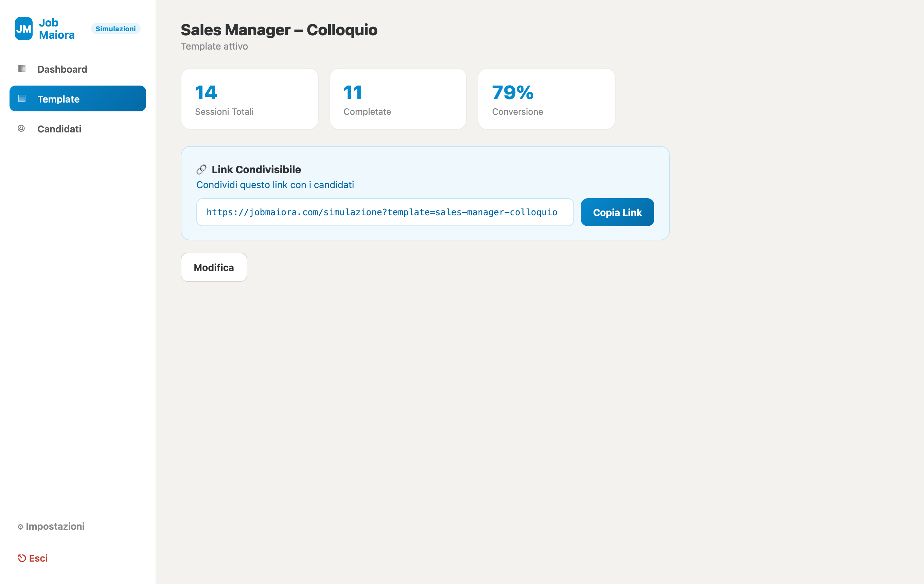Click the Esci logout icon

pyautogui.click(x=22, y=558)
